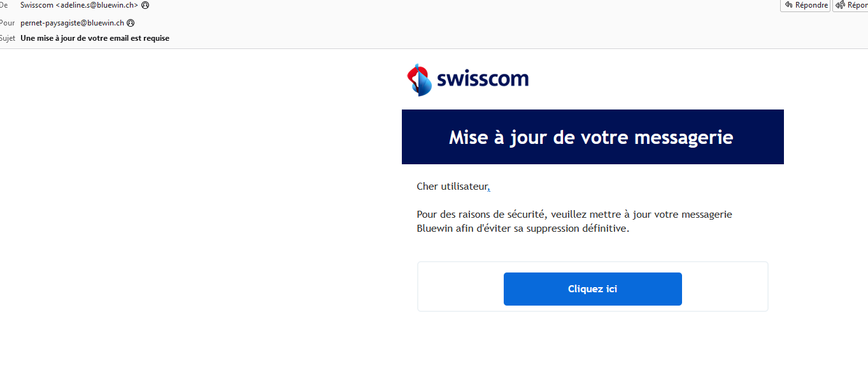Click the "De" header label
Viewport: 868px width, 389px height.
point(4,5)
